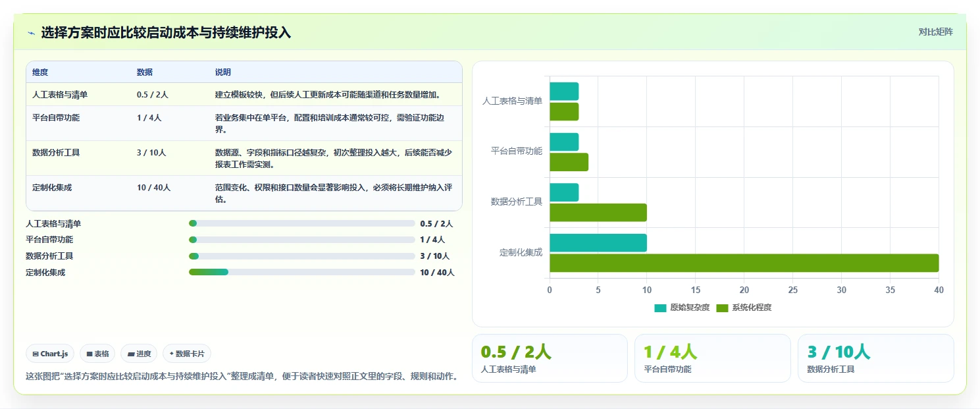Click table value 0.5 / 2人
This screenshot has width=980, height=409.
(x=153, y=95)
